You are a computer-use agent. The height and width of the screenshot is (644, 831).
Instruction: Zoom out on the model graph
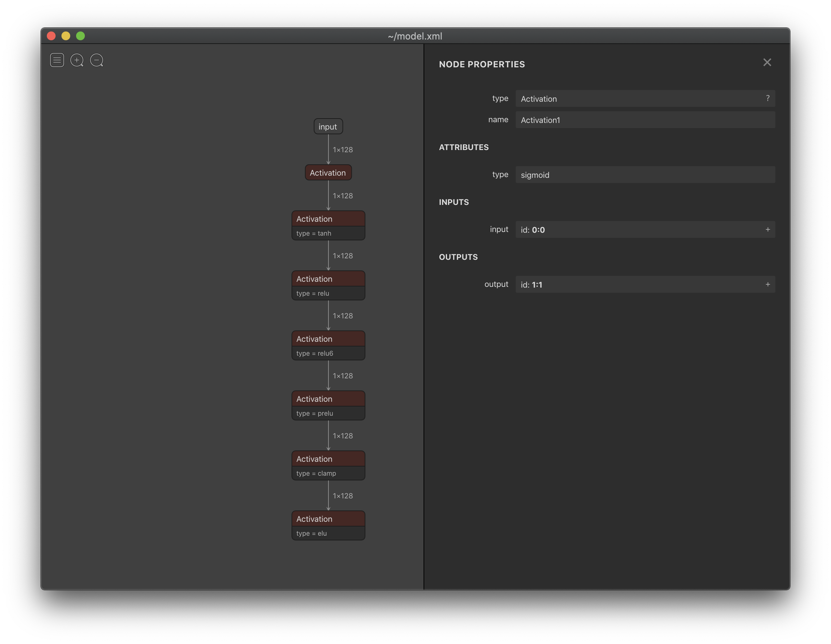point(96,60)
